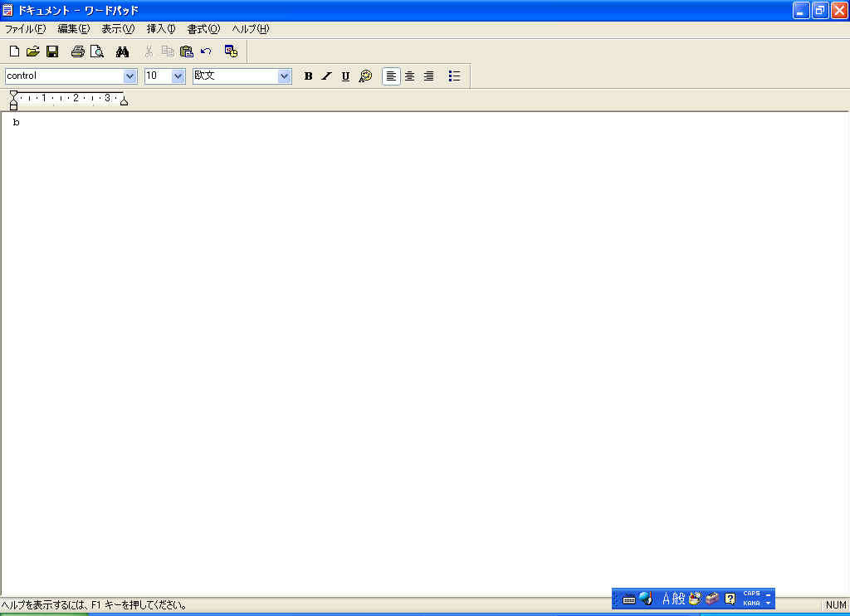The height and width of the screenshot is (616, 850).
Task: Click the keyboard icon on language bar
Action: pyautogui.click(x=629, y=599)
